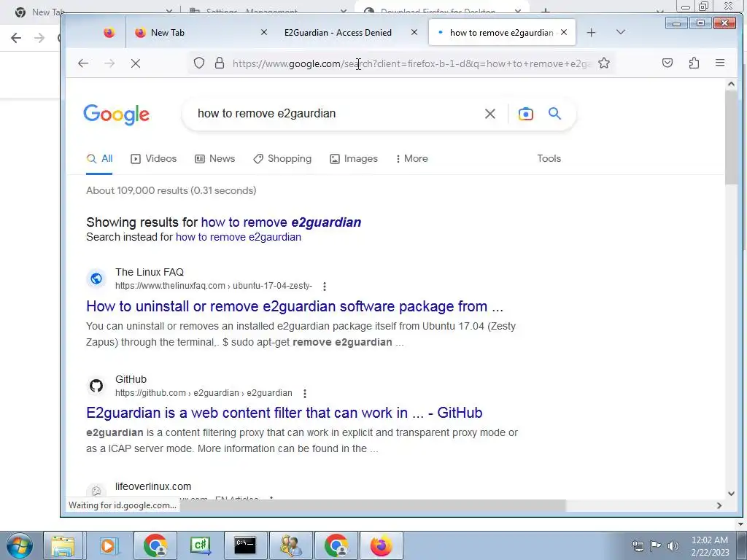Viewport: 747px width, 560px height.
Task: Open the command prompt taskbar icon
Action: coord(245,545)
